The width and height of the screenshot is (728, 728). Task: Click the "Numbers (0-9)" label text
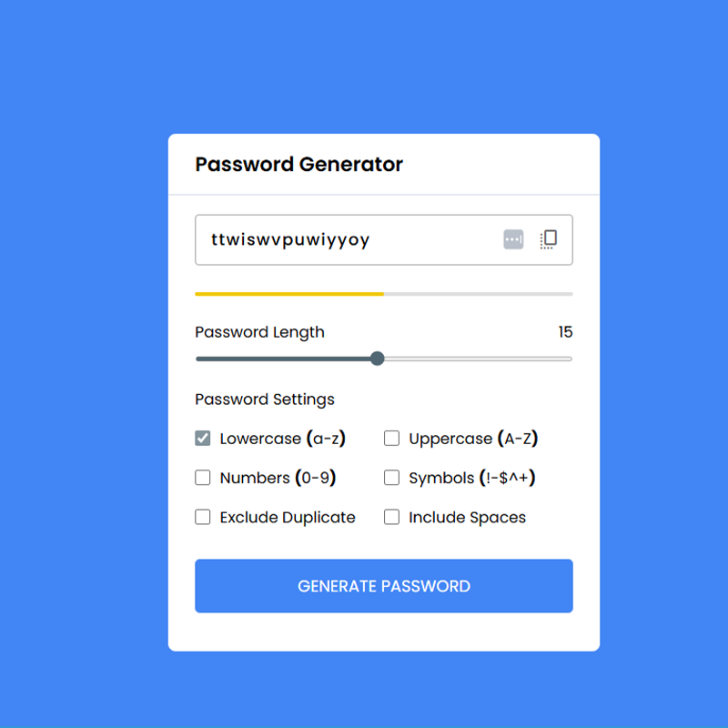click(278, 478)
